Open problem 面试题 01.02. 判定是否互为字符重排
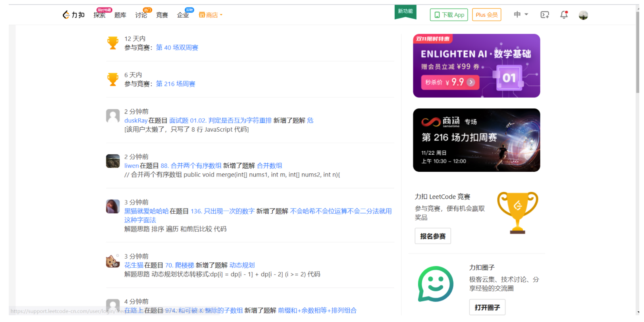 [x=221, y=121]
